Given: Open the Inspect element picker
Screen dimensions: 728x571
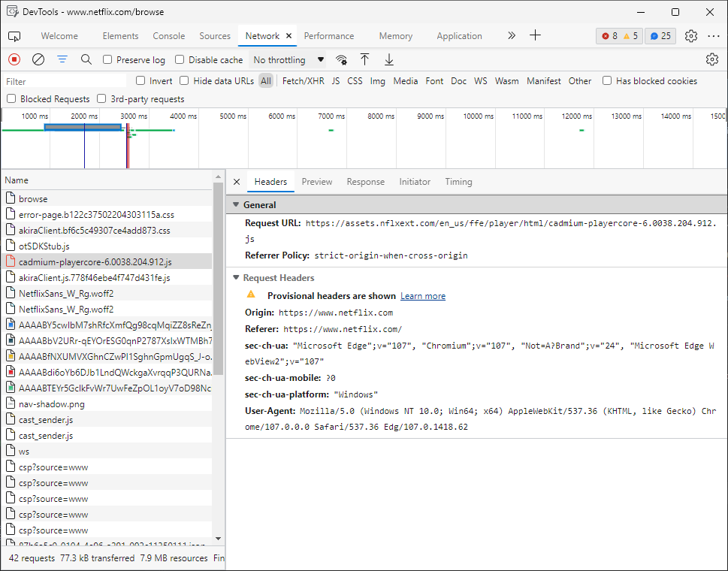Looking at the screenshot, I should (14, 35).
